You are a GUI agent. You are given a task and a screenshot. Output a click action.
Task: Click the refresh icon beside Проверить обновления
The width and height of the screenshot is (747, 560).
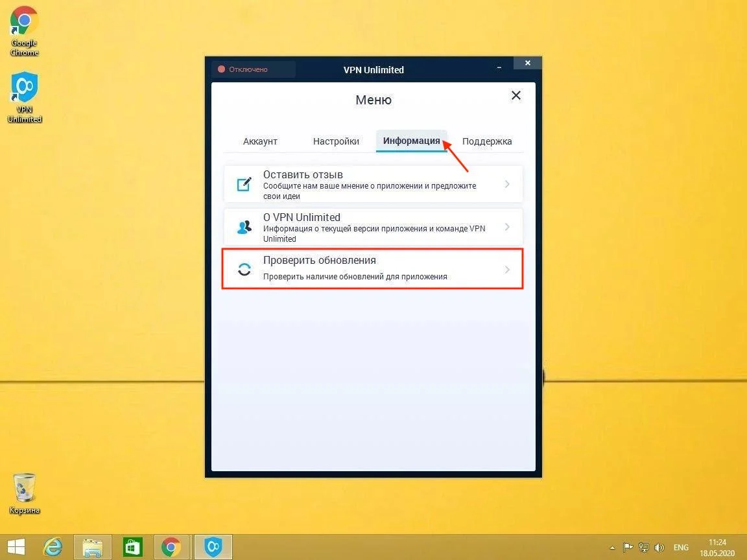click(x=244, y=270)
